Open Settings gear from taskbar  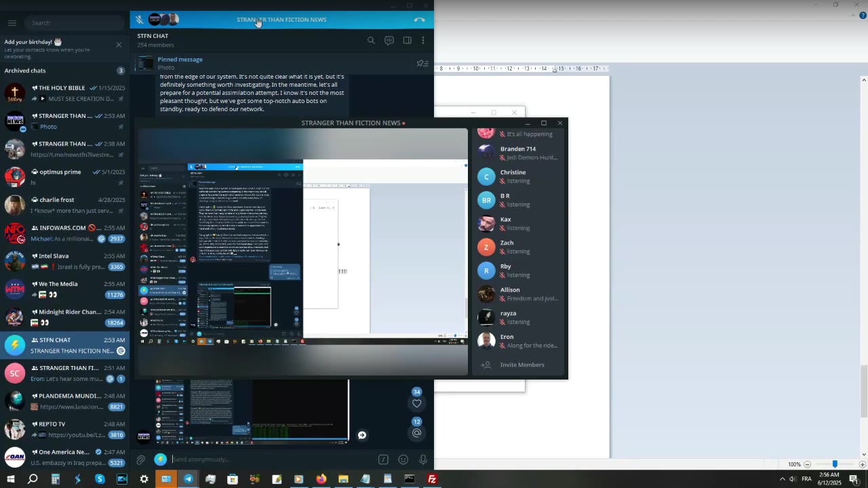pos(144,479)
